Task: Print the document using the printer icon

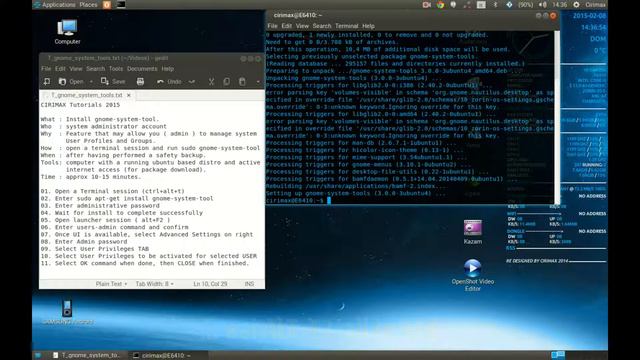Action: click(140, 82)
